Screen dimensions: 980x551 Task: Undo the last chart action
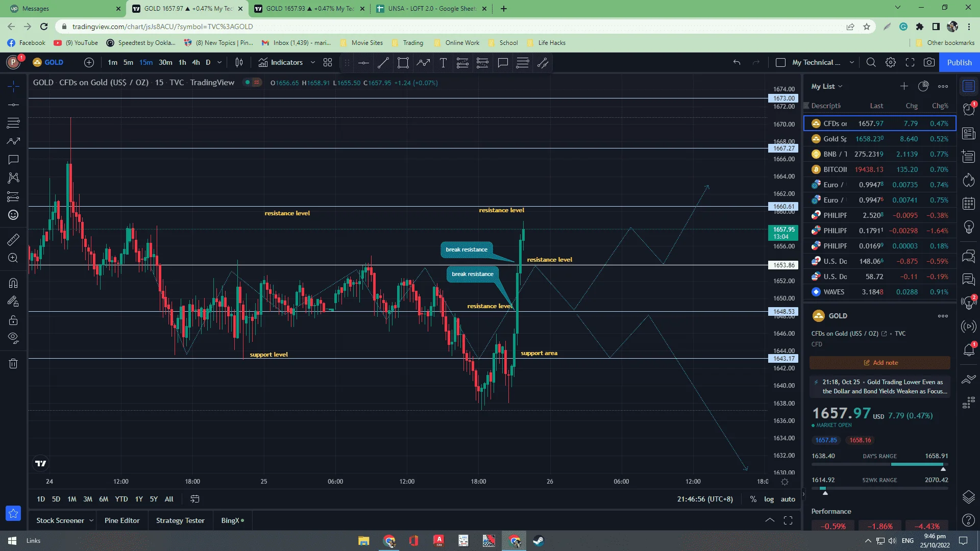point(737,62)
